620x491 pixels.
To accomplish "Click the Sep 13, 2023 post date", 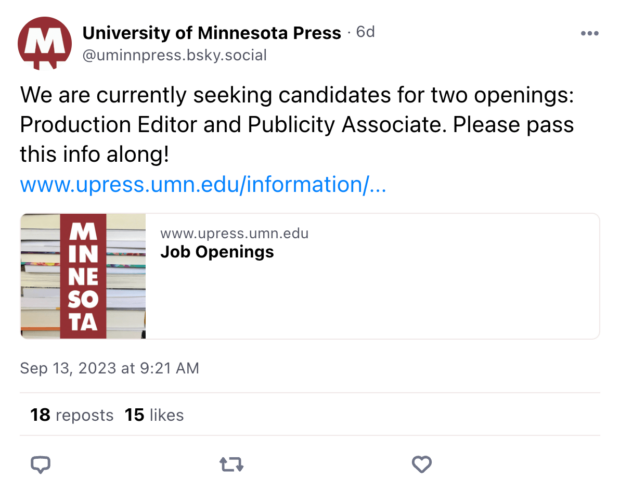I will point(110,368).
